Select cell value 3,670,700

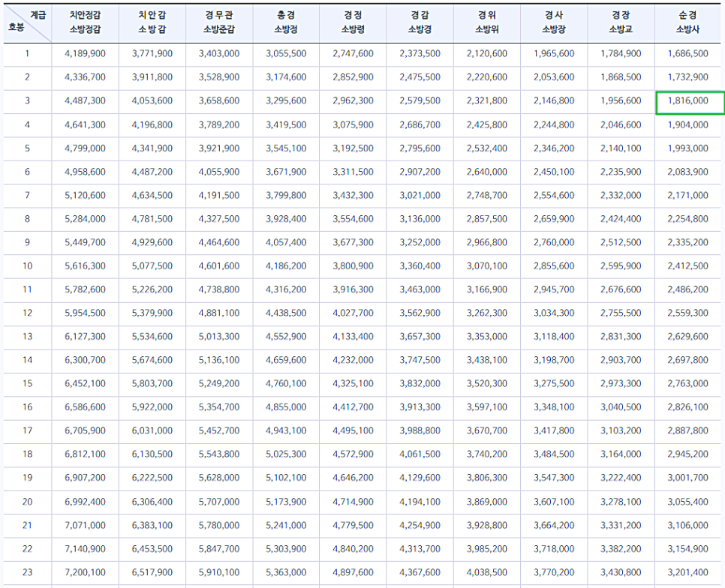click(487, 431)
